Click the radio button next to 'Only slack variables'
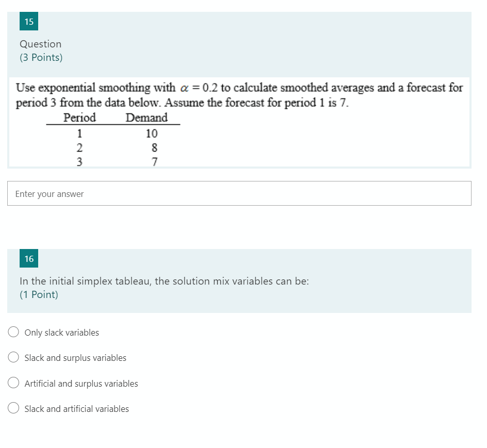The width and height of the screenshot is (487, 448). (x=13, y=331)
